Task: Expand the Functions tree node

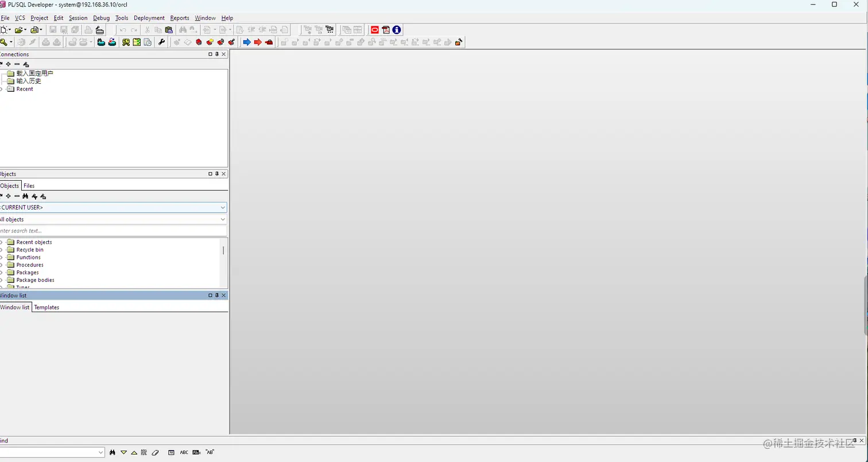Action: (x=2, y=257)
